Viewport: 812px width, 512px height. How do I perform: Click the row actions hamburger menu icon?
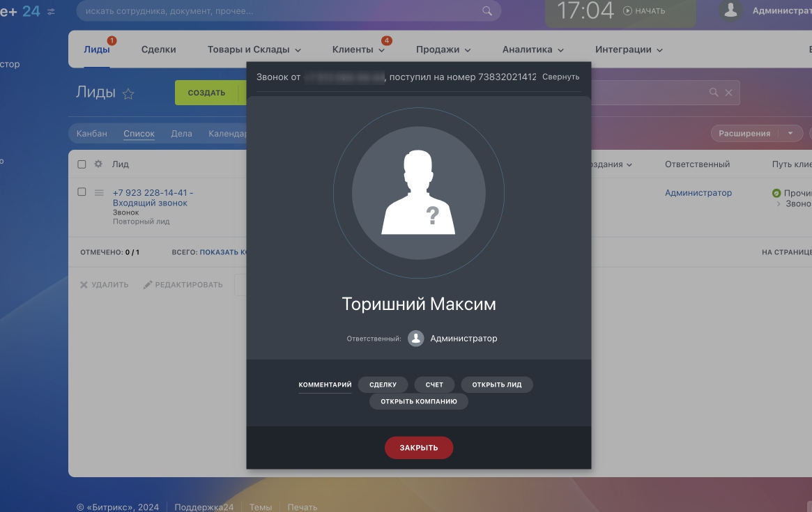(x=99, y=192)
